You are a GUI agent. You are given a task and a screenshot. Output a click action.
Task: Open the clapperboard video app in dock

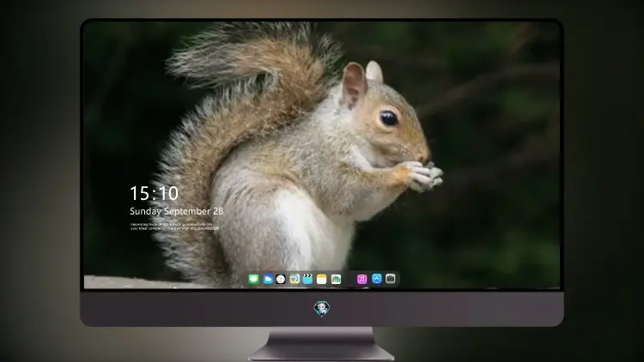[x=307, y=279]
